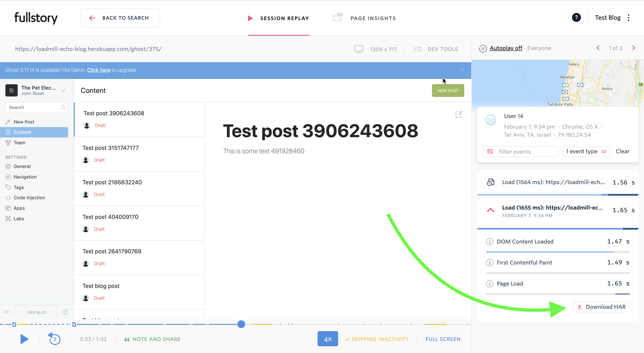Open the Team page

click(x=19, y=143)
